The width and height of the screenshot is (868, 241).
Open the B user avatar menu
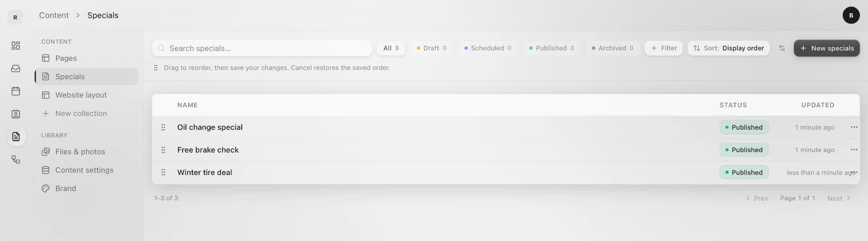click(x=851, y=15)
